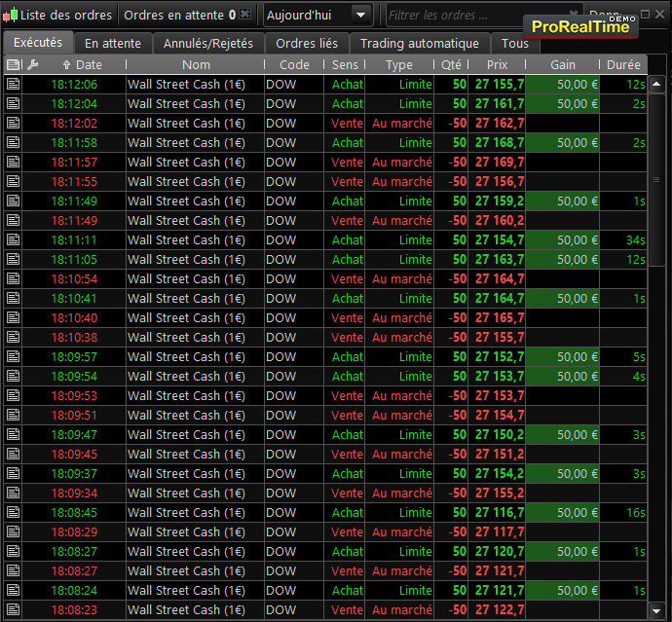Sort by the Type column header
The height and width of the screenshot is (622, 672).
[399, 64]
